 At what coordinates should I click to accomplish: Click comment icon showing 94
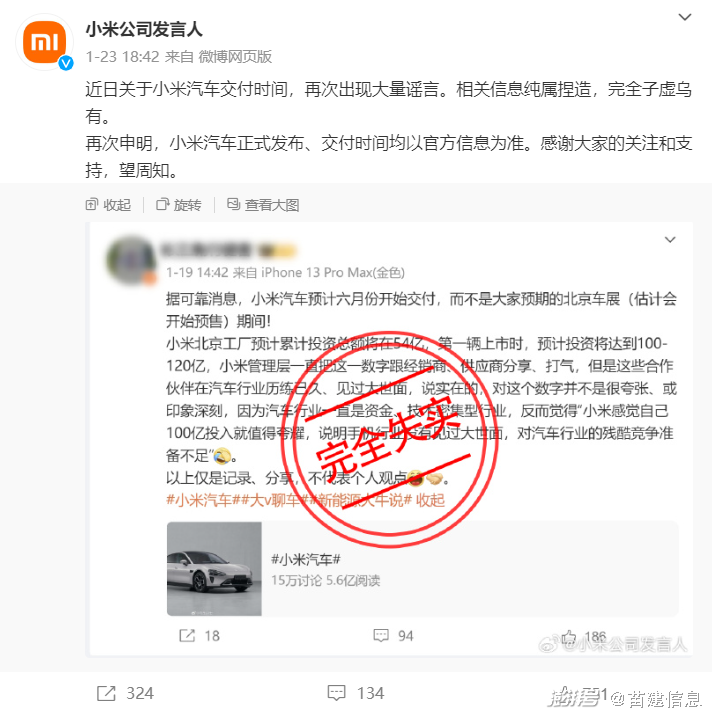381,635
